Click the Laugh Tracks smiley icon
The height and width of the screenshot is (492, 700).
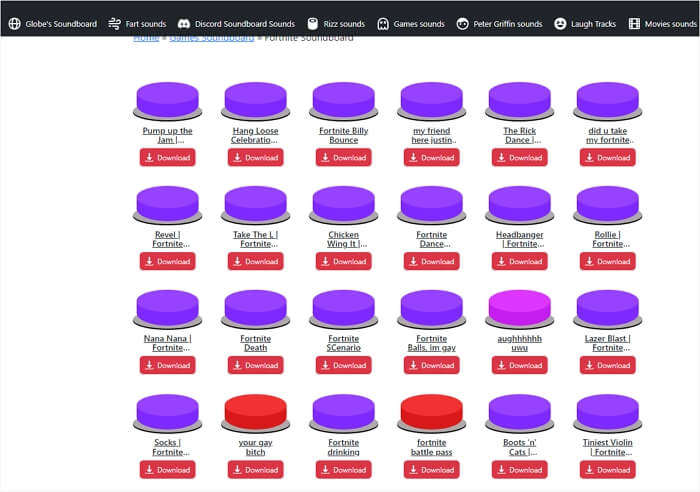(560, 23)
